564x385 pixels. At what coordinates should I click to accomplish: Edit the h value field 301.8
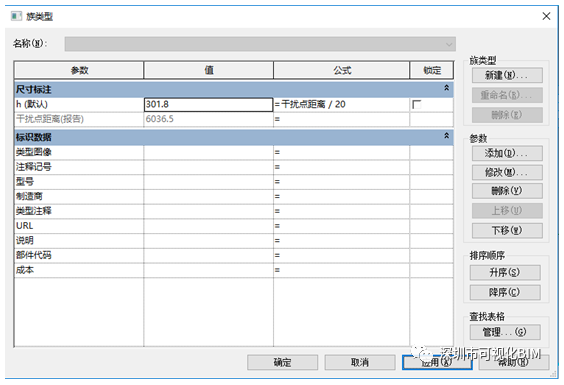(x=208, y=104)
